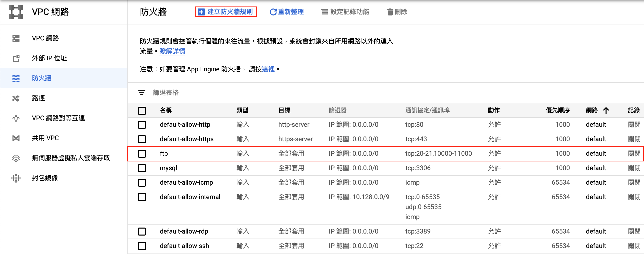Open the default-allow-https rule name
This screenshot has width=644, height=254.
tap(187, 139)
